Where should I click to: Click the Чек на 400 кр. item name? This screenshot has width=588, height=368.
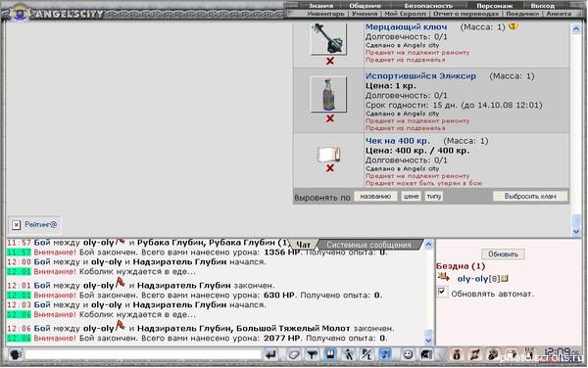(398, 141)
